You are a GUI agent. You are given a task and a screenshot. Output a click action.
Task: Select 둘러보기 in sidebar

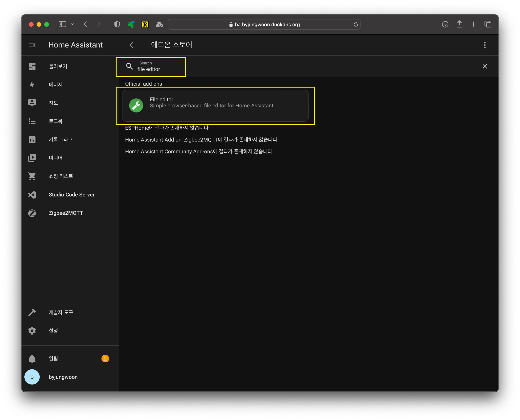pos(58,66)
